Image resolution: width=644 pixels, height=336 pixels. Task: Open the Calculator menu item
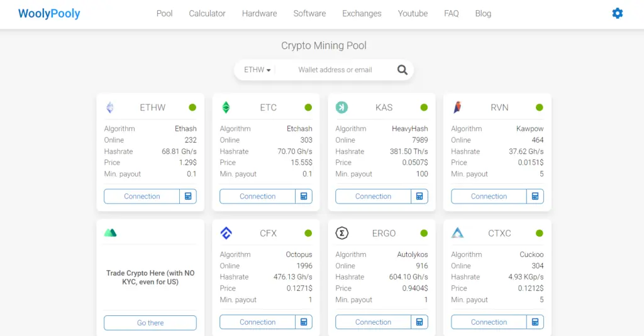point(207,14)
